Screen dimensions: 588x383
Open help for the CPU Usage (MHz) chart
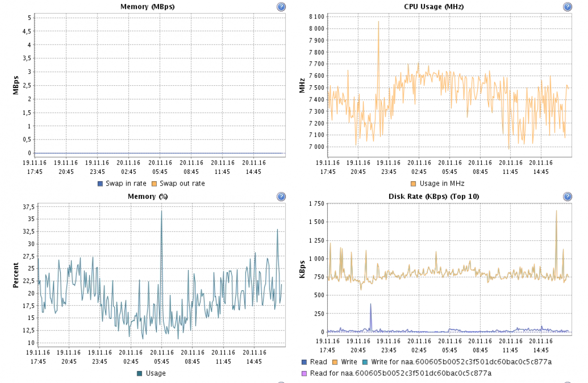(x=567, y=7)
